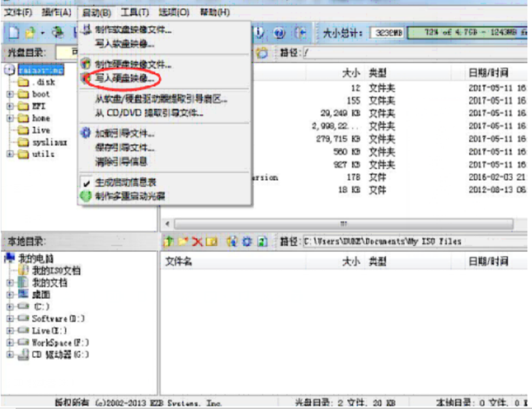This screenshot has height=409, width=532.
Task: Expand the Software (D:) drive node
Action: (x=10, y=318)
